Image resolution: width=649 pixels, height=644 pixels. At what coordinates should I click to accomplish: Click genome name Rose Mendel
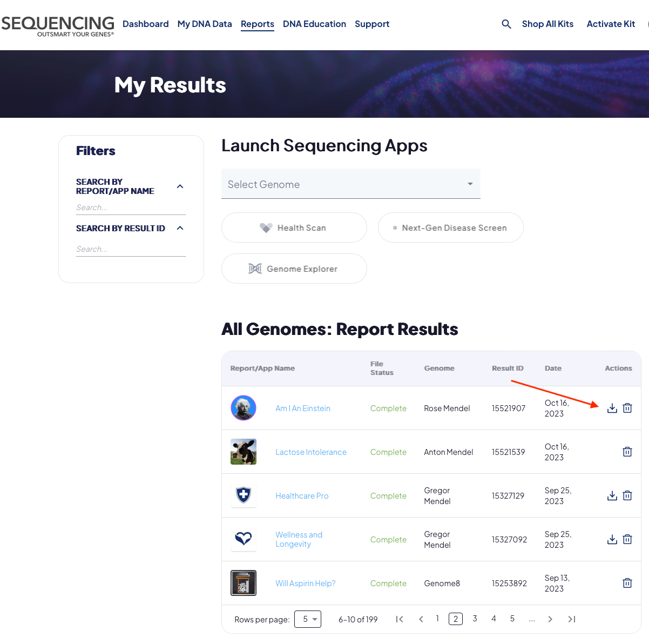coord(447,408)
